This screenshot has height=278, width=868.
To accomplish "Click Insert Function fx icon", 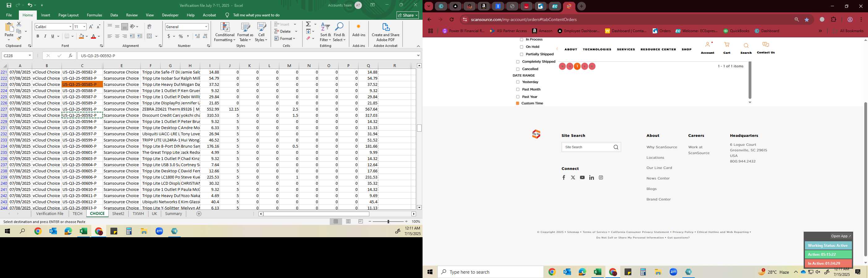I will [x=70, y=56].
